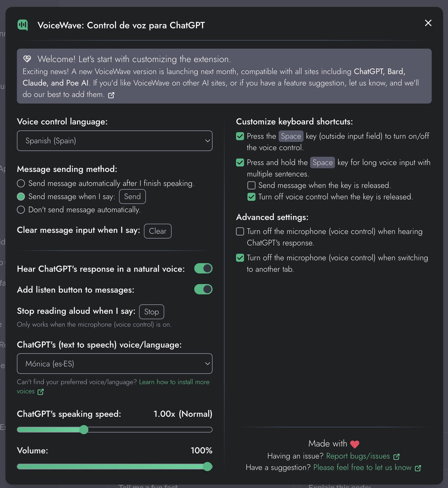Click external link icon beside "let us know"
Screen dimensions: 448x488
pyautogui.click(x=418, y=467)
